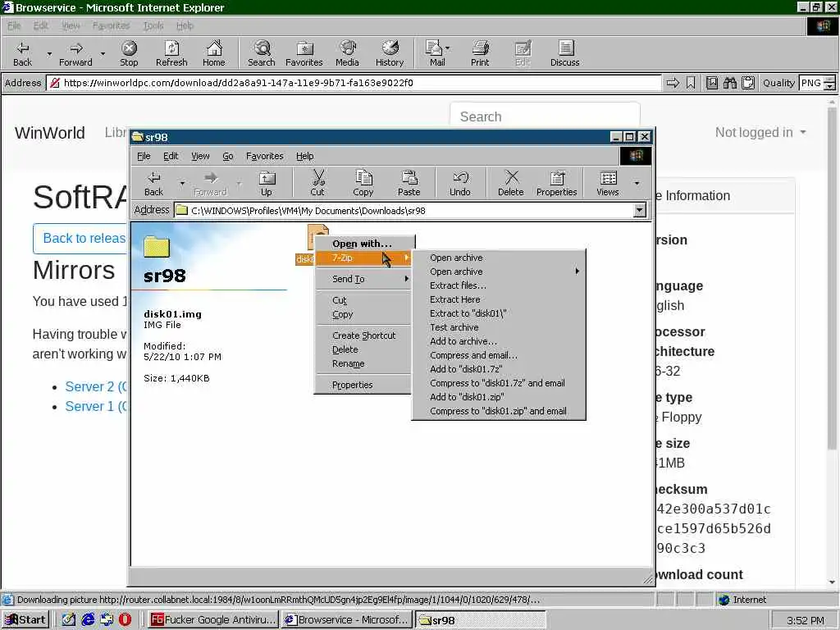Choose Extract files... in 7-Zip submenu
The height and width of the screenshot is (630, 840).
pos(498,285)
